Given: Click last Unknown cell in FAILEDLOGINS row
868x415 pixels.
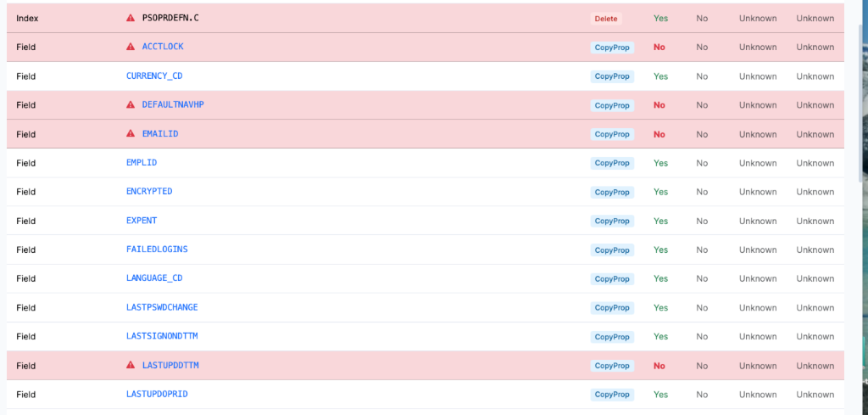Looking at the screenshot, I should pyautogui.click(x=815, y=250).
